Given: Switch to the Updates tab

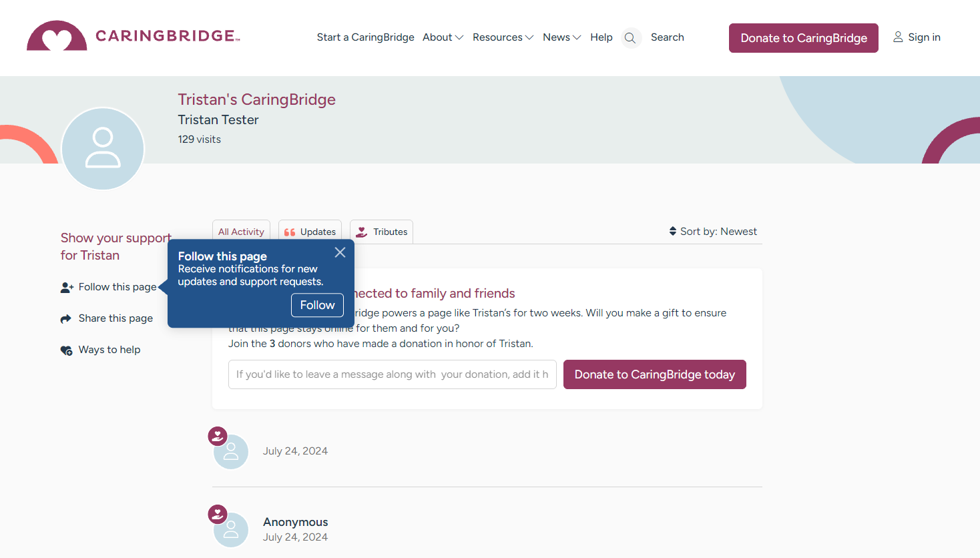Looking at the screenshot, I should pos(310,232).
